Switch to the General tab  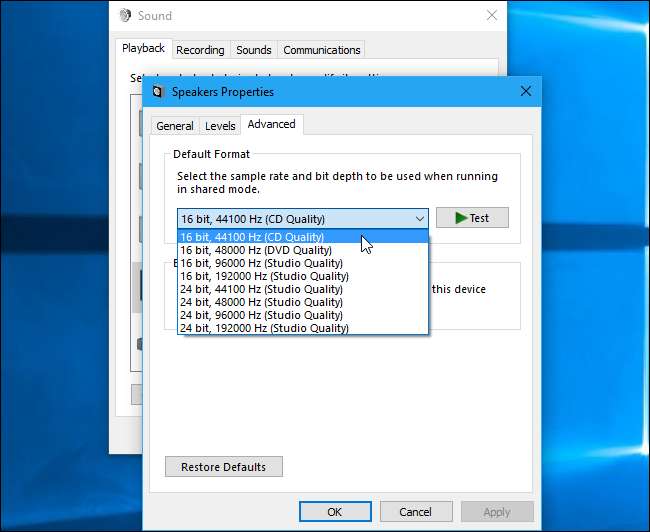175,126
